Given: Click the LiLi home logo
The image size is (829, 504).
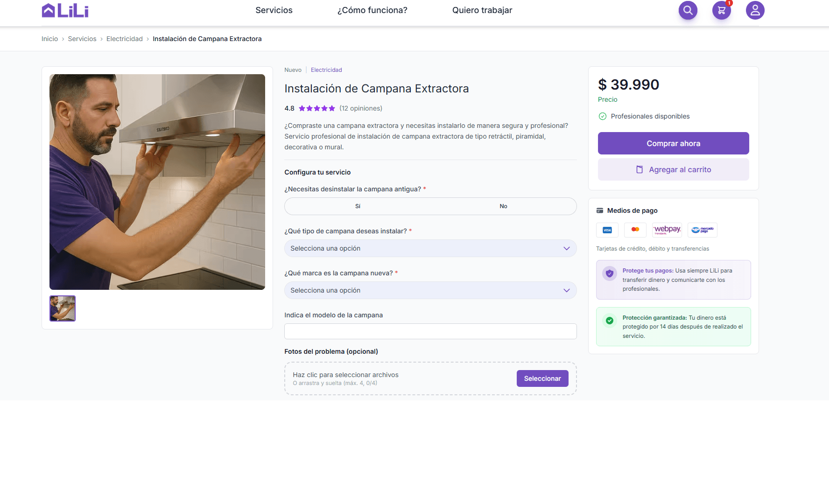Looking at the screenshot, I should tap(65, 10).
